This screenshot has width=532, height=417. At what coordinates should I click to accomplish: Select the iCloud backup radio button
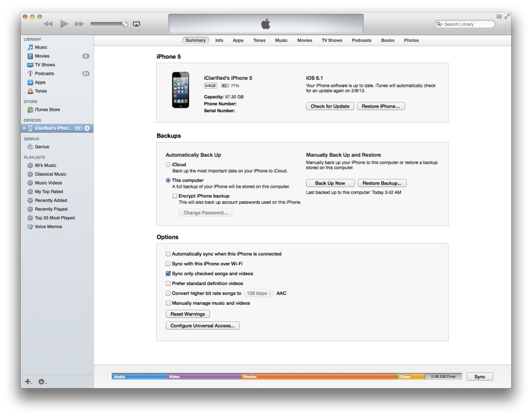tap(168, 165)
